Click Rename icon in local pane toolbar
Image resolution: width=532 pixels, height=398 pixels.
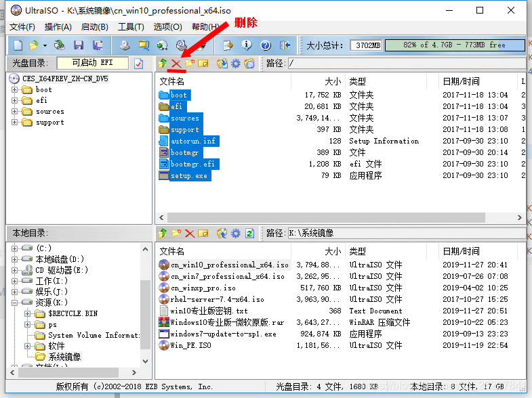pos(203,234)
